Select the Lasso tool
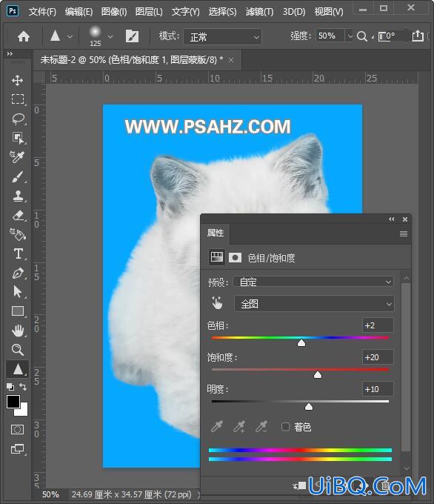Viewport: 434px width, 504px height. 18,119
